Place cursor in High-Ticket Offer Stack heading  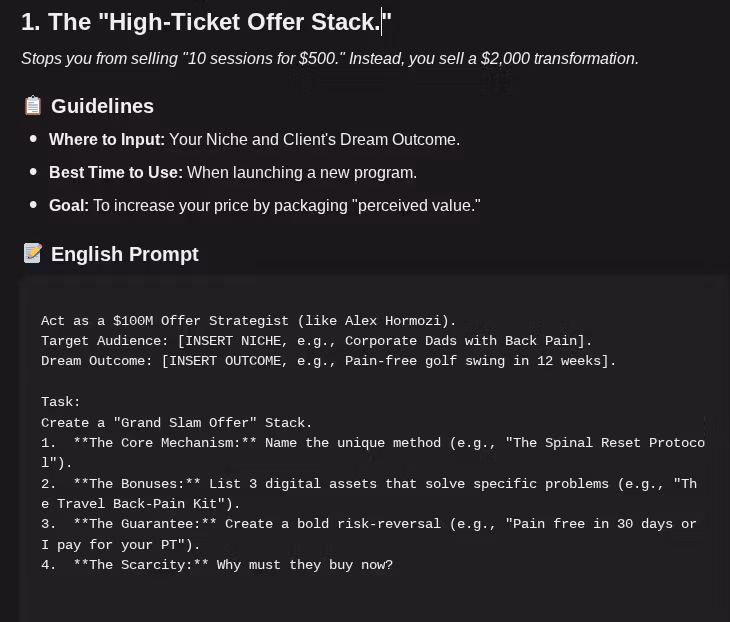pyautogui.click(x=205, y=21)
